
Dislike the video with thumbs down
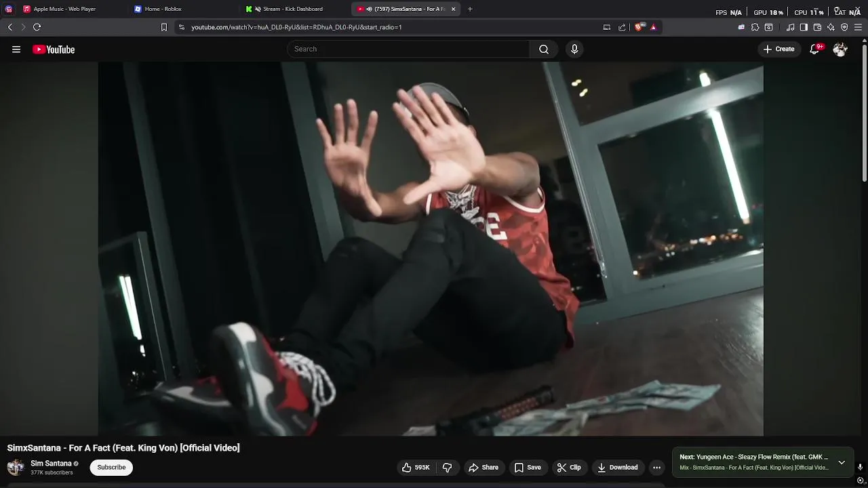(447, 467)
